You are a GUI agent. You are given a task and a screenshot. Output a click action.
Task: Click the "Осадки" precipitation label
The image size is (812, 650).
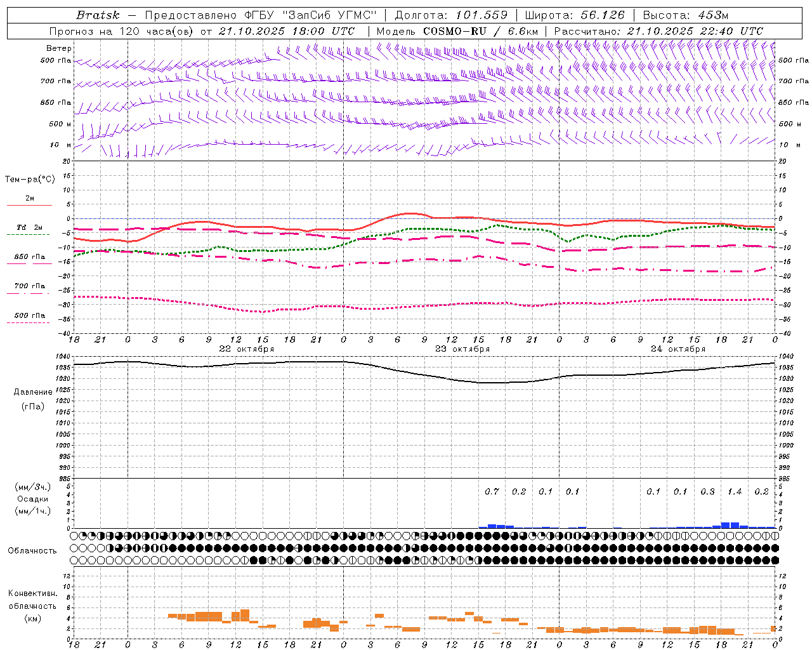pos(33,499)
